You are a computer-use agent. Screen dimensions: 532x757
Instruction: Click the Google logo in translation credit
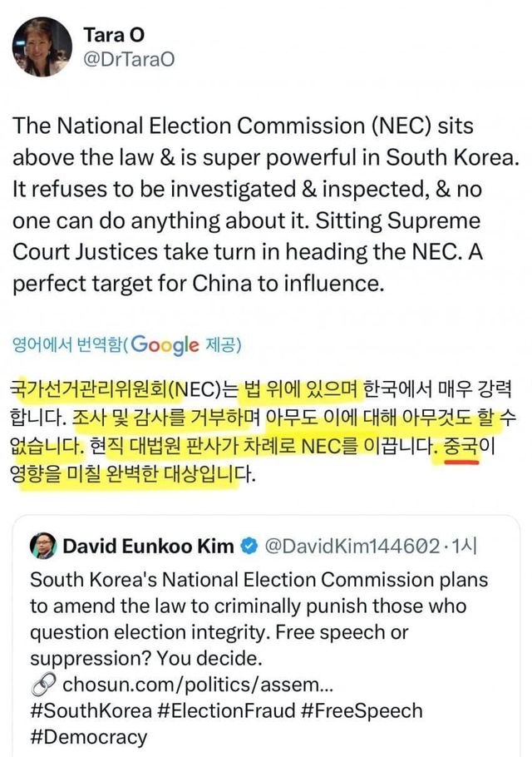coord(165,344)
